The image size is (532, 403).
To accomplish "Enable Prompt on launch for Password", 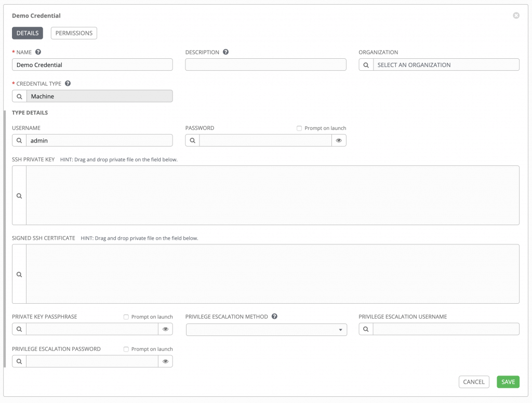I will 299,128.
